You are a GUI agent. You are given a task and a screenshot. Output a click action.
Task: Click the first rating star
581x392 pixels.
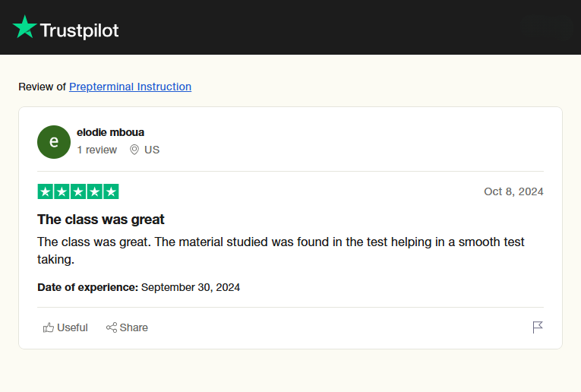[x=46, y=191]
